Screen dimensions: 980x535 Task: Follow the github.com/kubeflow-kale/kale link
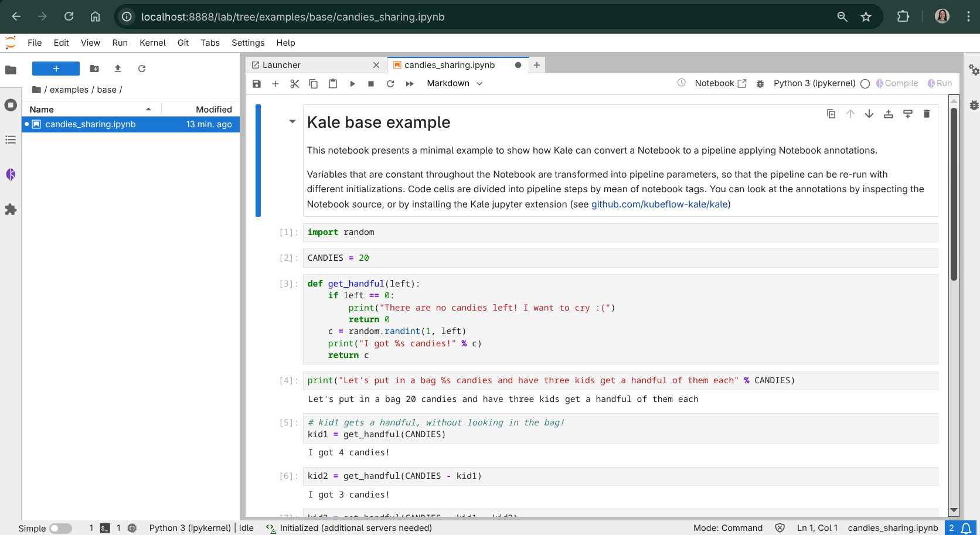(x=659, y=205)
